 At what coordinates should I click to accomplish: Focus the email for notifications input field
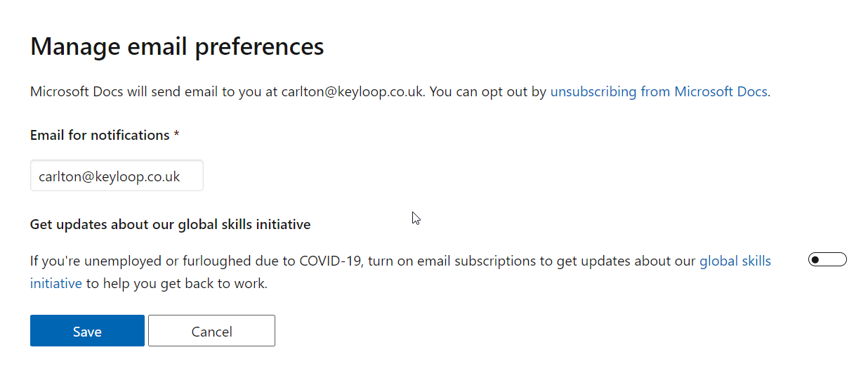(117, 176)
